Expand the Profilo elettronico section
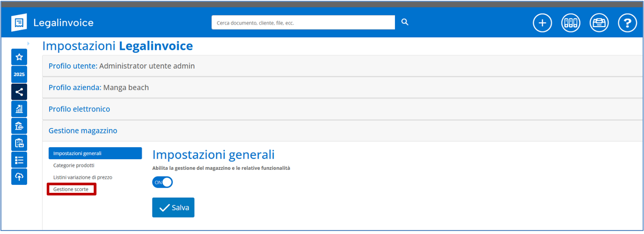The width and height of the screenshot is (644, 234). pyautogui.click(x=79, y=109)
